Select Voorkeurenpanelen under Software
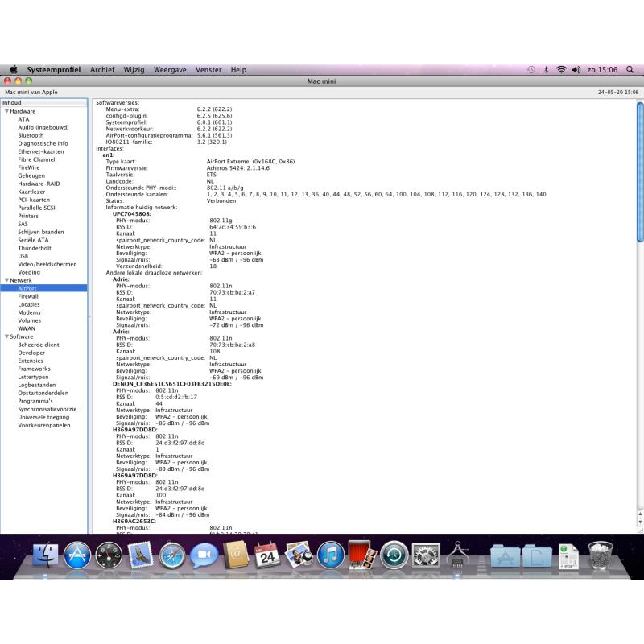 [x=44, y=425]
